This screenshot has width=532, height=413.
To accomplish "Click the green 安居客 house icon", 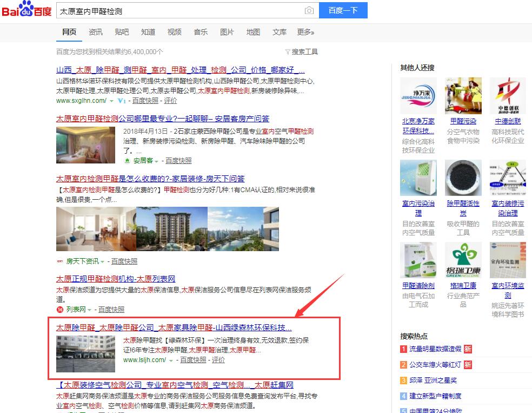I will (128, 161).
